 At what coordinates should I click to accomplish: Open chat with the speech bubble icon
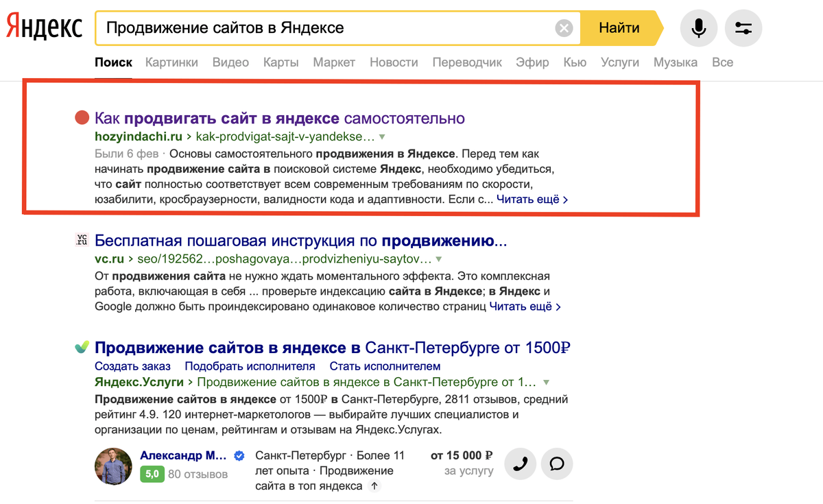click(x=556, y=464)
